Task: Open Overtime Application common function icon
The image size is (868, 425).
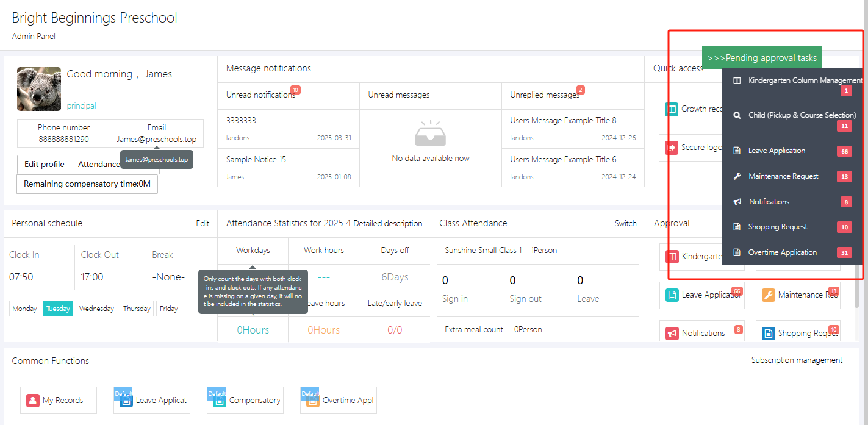Action: (x=312, y=401)
